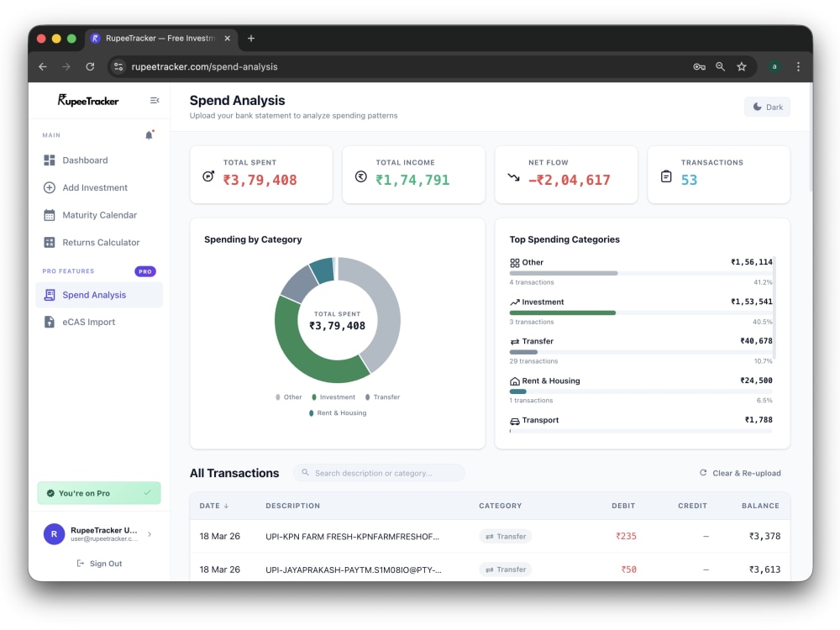Go back to the previous page

click(43, 66)
